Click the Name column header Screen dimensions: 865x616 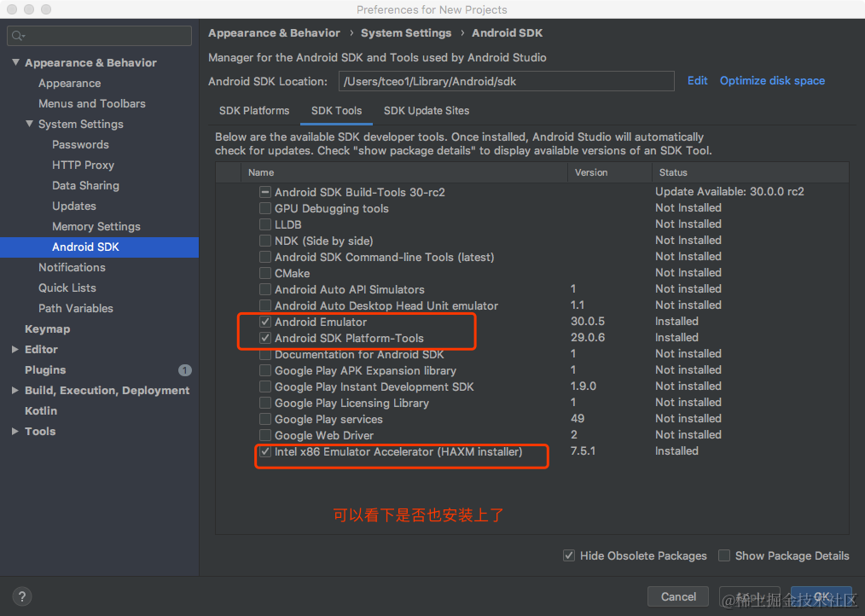[404, 172]
